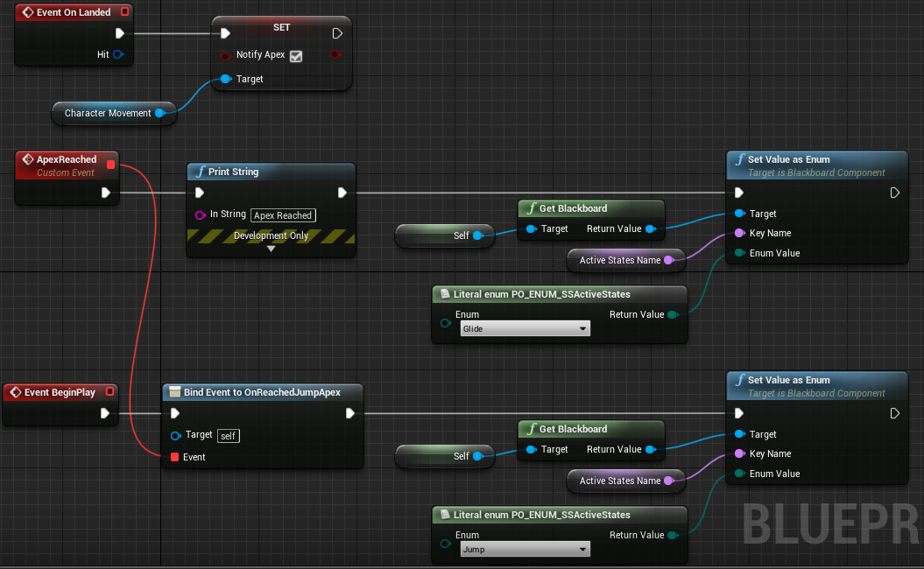Click output pin of the Self node feeding the Jump Set Value as Enum
Image resolution: width=924 pixels, height=569 pixels.
tap(478, 456)
